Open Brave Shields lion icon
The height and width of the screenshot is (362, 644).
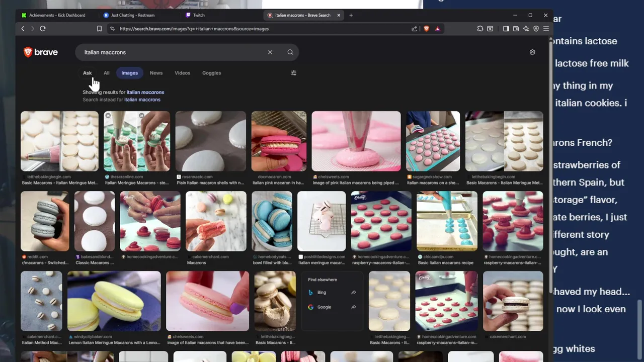click(x=427, y=29)
